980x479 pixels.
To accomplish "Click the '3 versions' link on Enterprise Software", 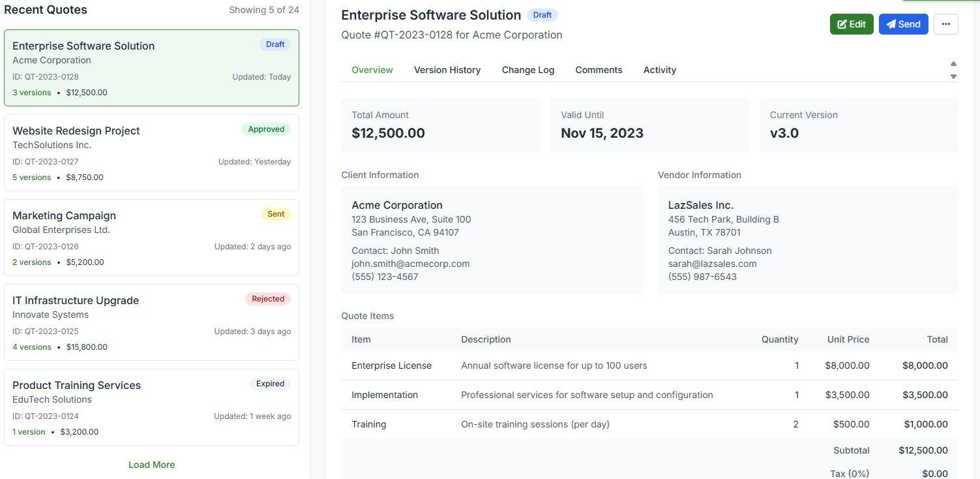I will click(31, 93).
